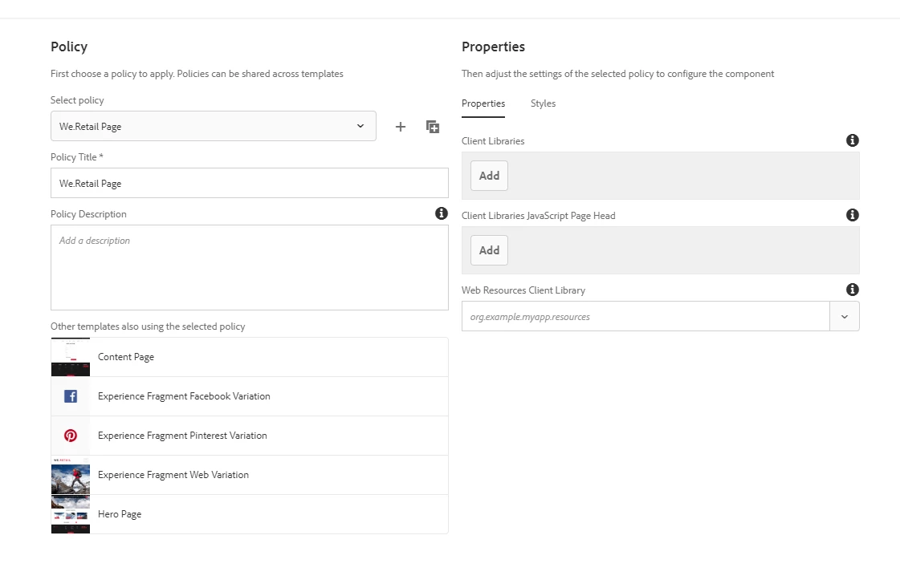Click the Facebook icon in templates list
Viewport: 900px width, 588px height.
coord(71,396)
